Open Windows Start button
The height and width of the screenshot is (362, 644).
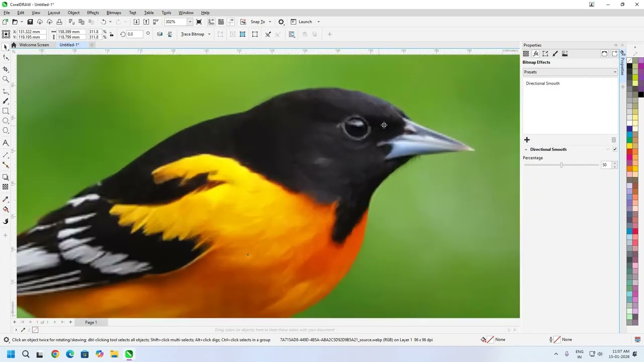[11, 354]
